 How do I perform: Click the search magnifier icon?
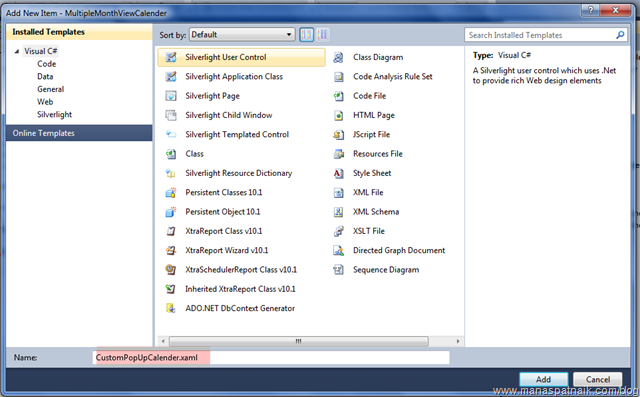coord(620,35)
